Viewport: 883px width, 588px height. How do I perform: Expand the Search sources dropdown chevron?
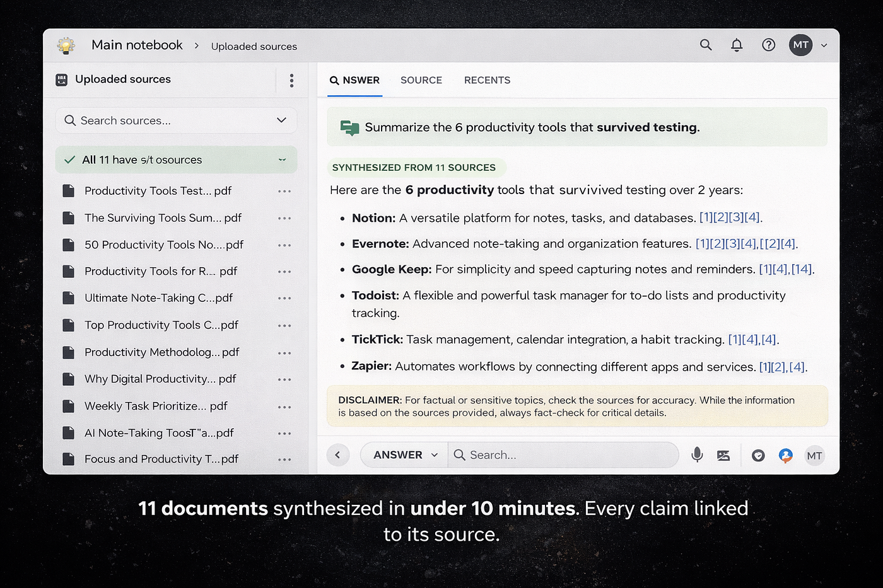coord(281,120)
